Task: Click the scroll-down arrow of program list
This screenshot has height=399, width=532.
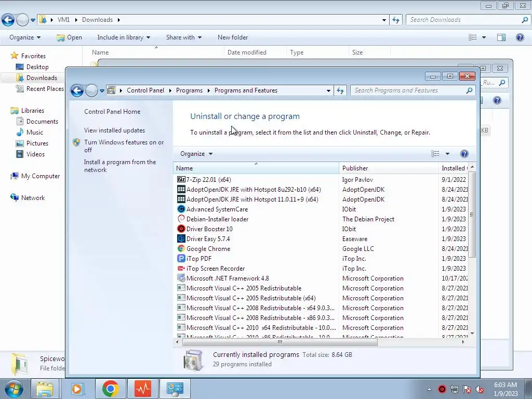Action: coord(472,334)
